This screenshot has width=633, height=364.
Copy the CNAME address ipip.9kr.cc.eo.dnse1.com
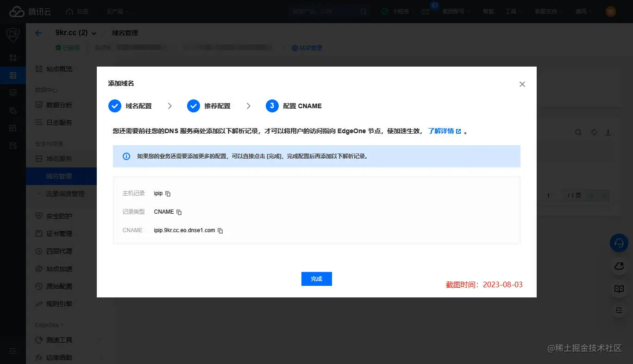click(220, 230)
